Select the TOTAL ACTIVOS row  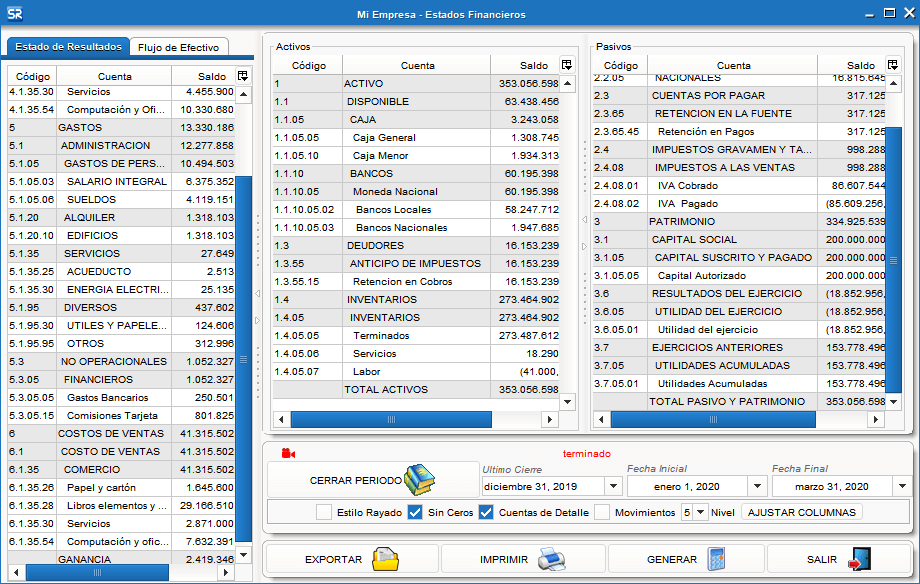coord(415,389)
